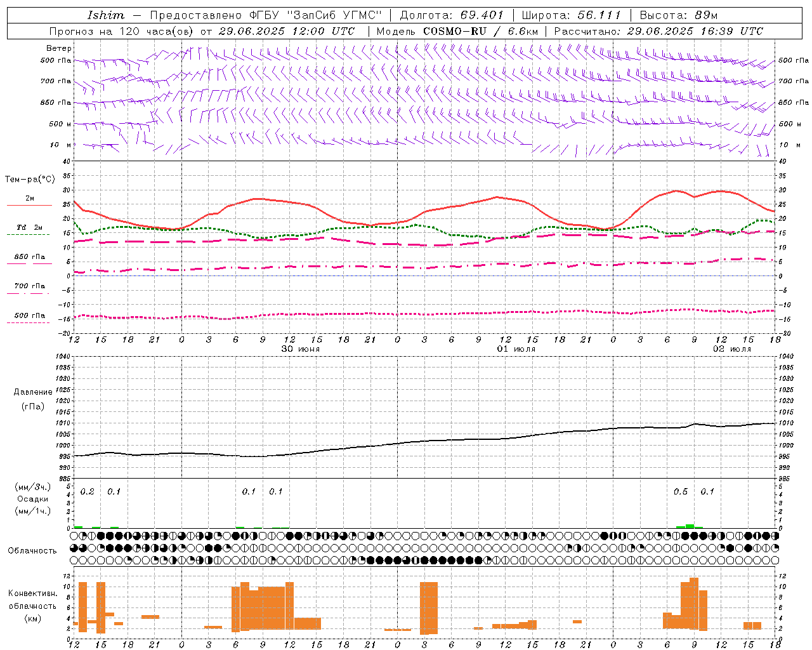Click the dashed line sample under "Td 2м"
The height and width of the screenshot is (650, 812).
pos(29,234)
